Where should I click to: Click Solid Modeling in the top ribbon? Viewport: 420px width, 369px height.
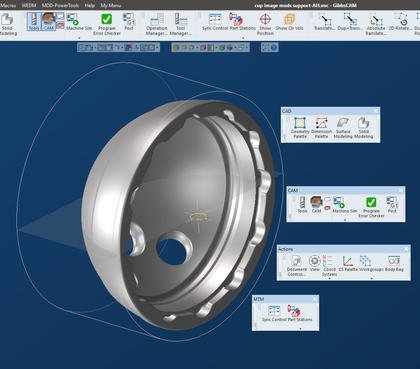(x=7, y=23)
